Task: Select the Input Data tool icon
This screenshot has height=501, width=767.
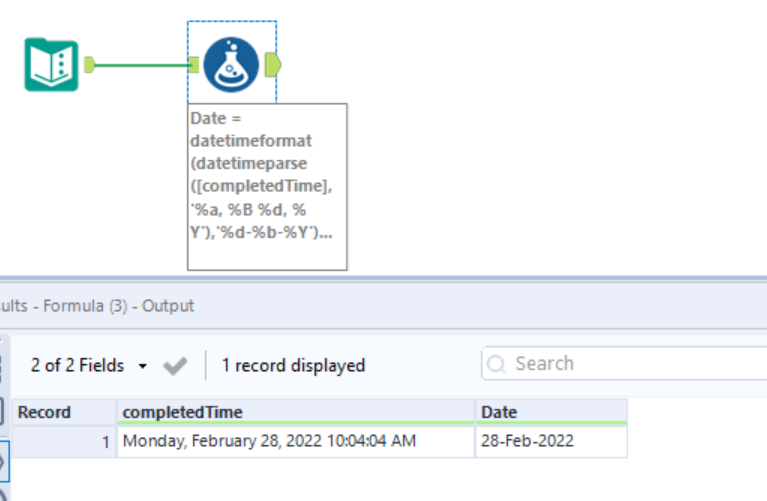Action: [x=51, y=64]
